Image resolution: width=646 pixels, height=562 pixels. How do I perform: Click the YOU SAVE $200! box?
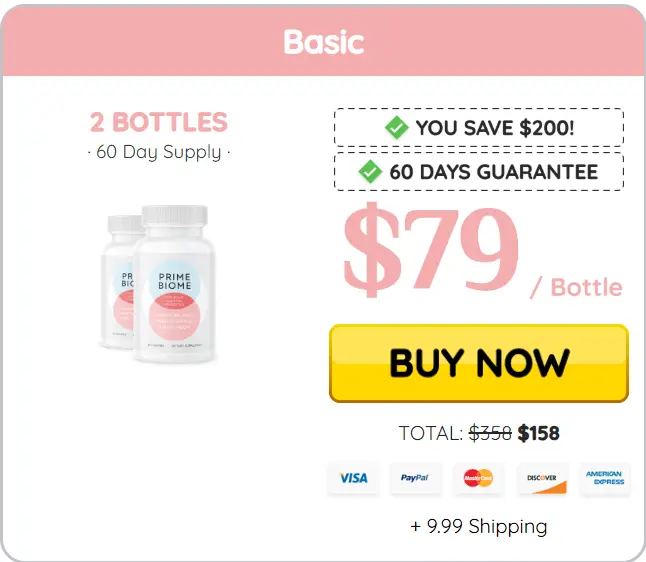pos(479,127)
